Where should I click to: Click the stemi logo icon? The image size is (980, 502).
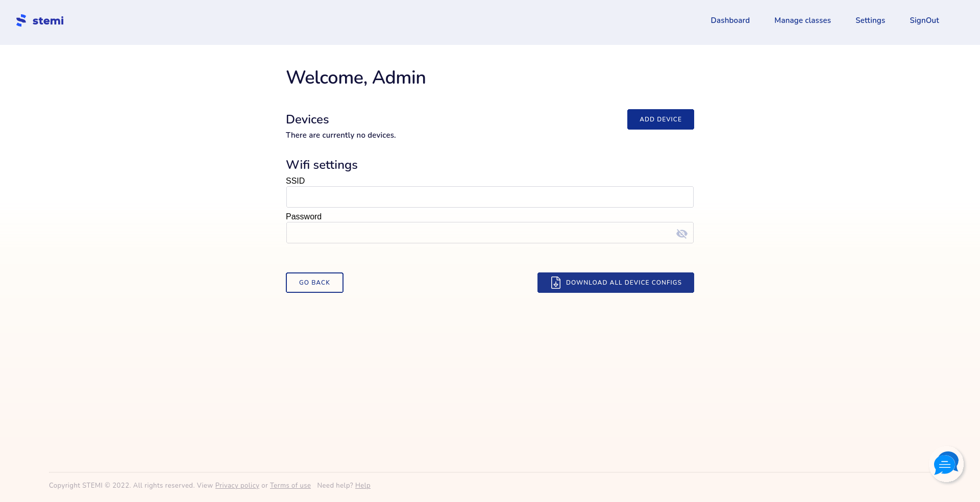pos(21,20)
